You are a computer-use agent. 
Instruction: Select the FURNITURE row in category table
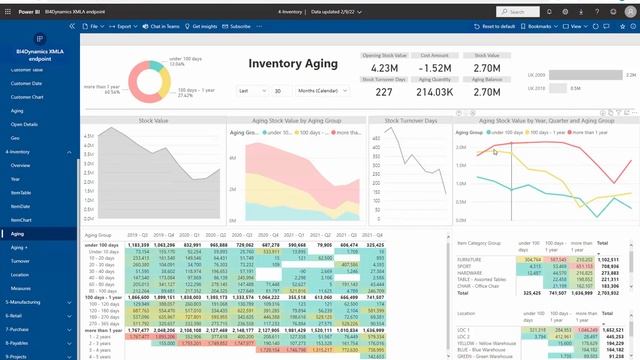[x=538, y=260]
